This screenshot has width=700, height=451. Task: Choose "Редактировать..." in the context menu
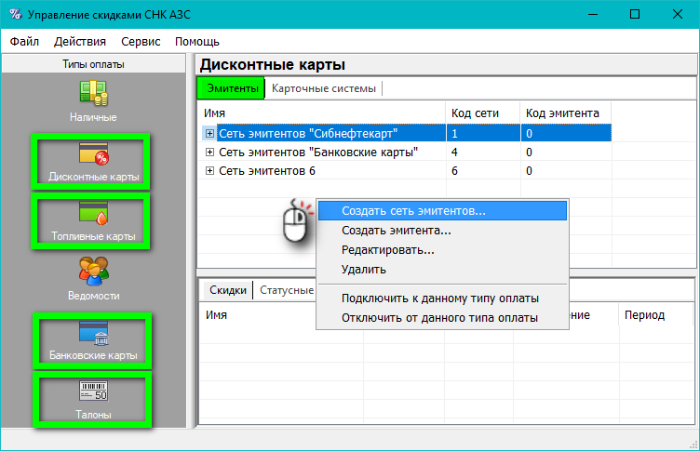click(x=387, y=250)
